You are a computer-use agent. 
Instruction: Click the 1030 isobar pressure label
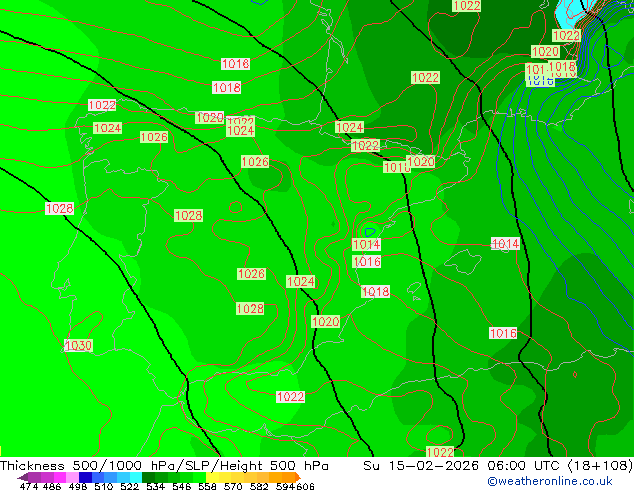(x=78, y=346)
